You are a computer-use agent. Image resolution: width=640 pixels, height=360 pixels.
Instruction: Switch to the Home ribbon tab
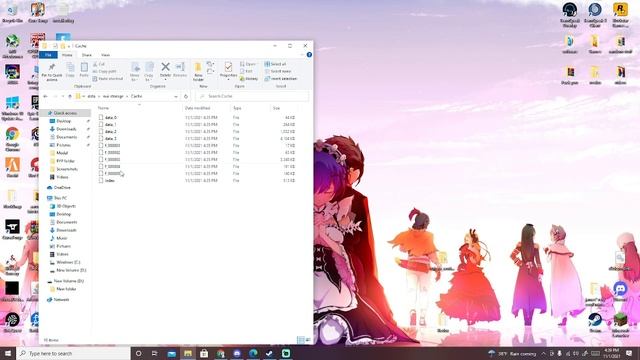(67, 55)
